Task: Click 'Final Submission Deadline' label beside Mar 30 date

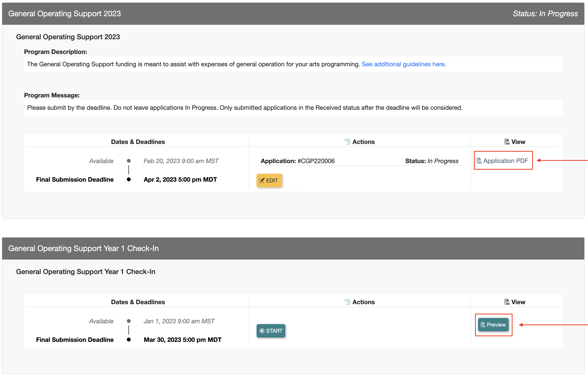Action: click(x=75, y=340)
